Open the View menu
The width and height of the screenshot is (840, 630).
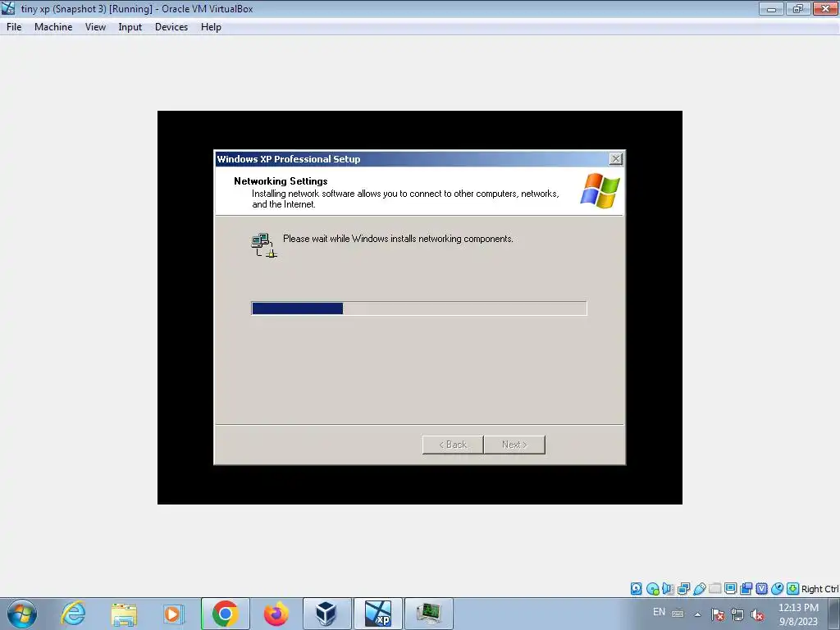(95, 27)
